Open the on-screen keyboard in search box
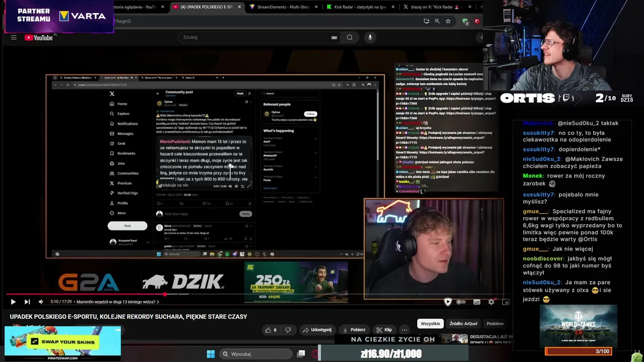Image resolution: width=644 pixels, height=362 pixels. (334, 37)
